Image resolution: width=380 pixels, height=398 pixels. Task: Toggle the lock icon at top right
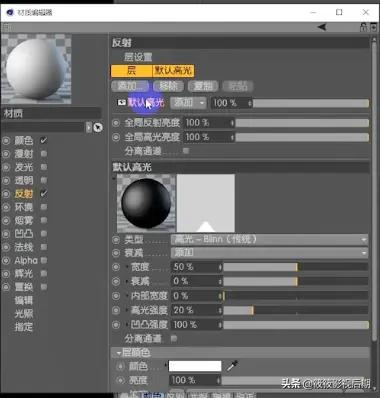(364, 27)
